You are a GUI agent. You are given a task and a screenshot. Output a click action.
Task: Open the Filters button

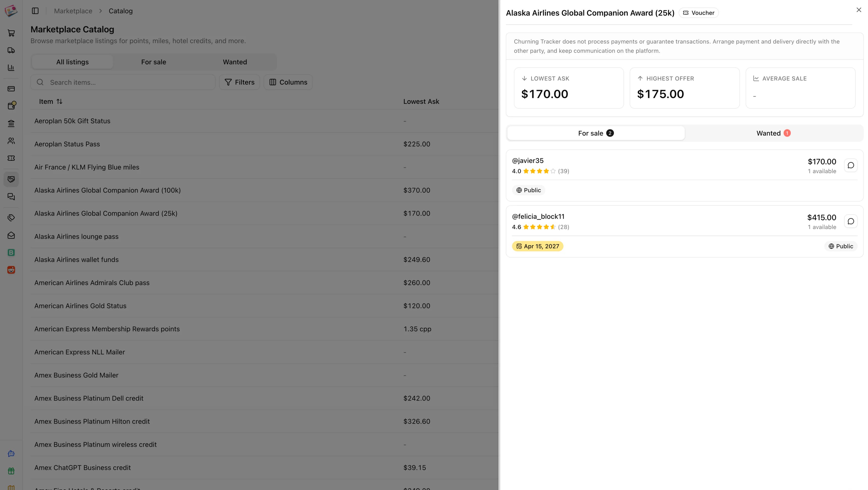(x=239, y=82)
